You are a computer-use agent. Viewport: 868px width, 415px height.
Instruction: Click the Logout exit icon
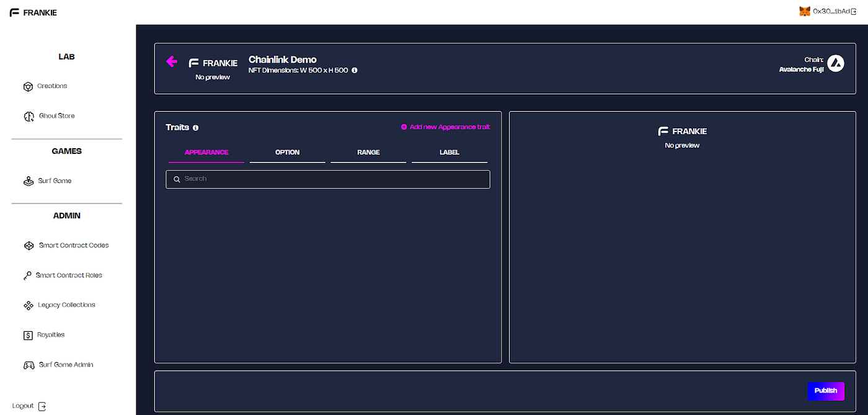click(42, 406)
